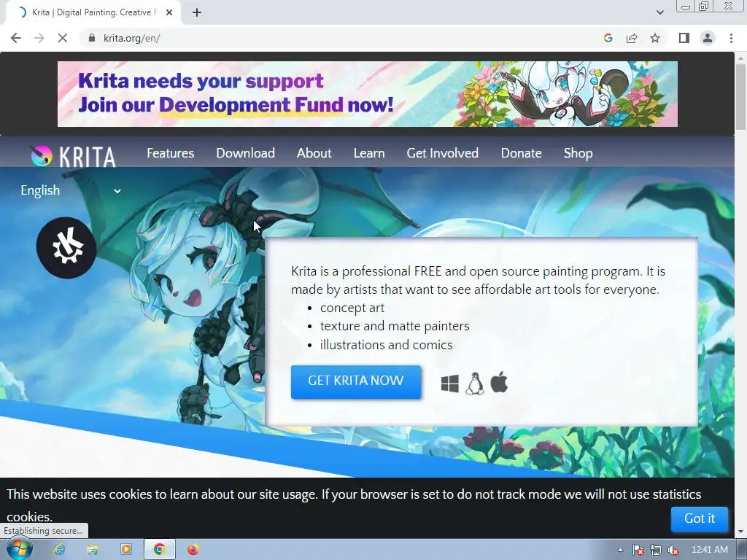This screenshot has width=747, height=560.
Task: Click the padlock site info icon
Action: (92, 38)
